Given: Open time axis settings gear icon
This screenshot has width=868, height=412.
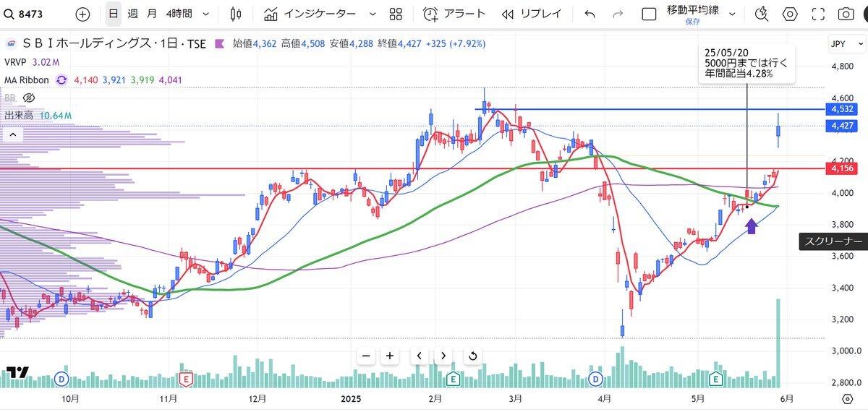Looking at the screenshot, I should (x=847, y=398).
